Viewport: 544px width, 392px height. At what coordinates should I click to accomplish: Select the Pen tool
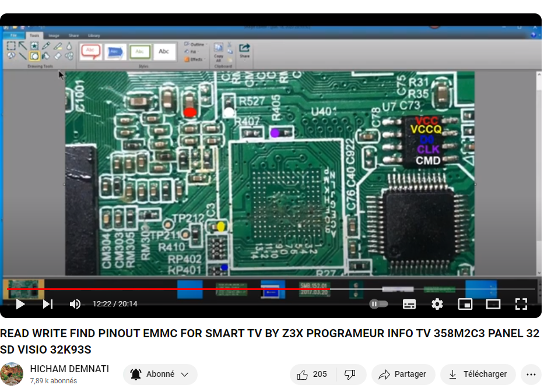pyautogui.click(x=46, y=46)
